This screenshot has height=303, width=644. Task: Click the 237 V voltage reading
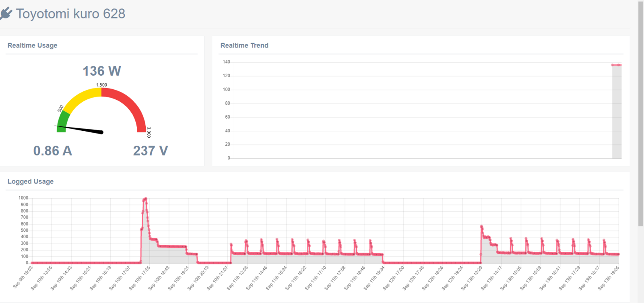point(151,151)
